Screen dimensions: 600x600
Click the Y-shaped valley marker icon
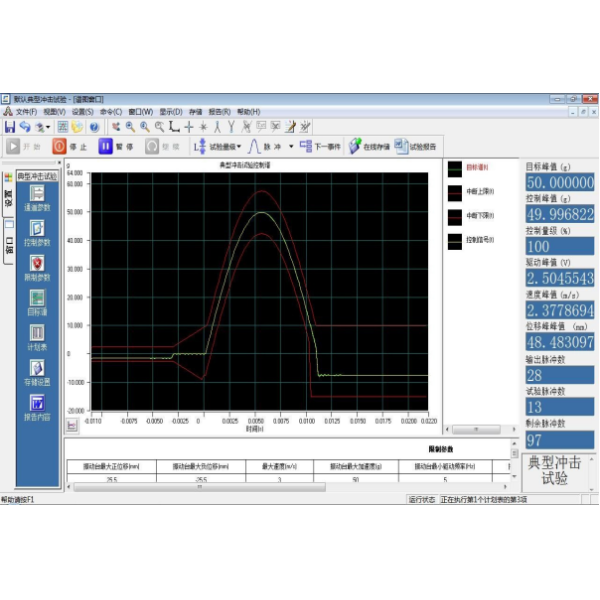[231, 127]
